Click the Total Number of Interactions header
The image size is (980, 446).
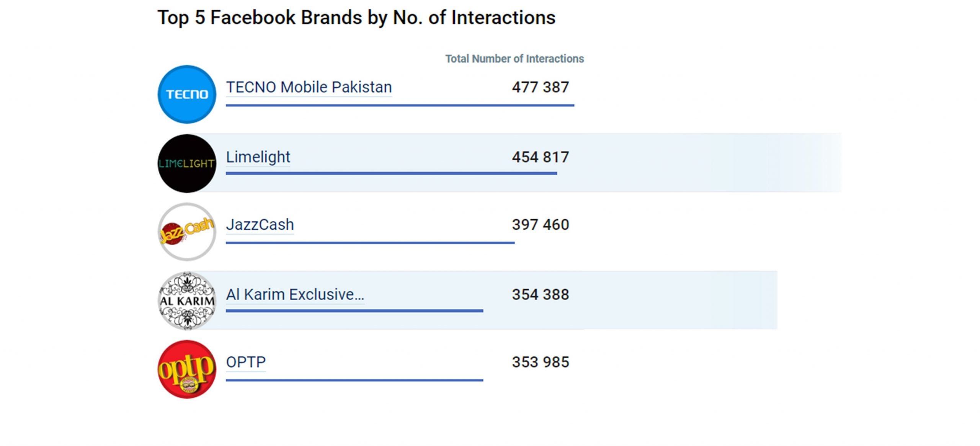click(x=514, y=59)
